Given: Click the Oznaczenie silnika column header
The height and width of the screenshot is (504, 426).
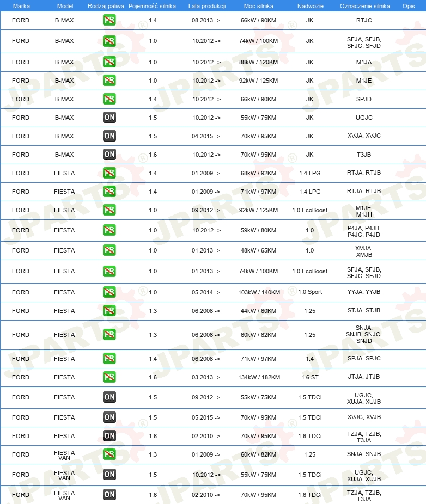Looking at the screenshot, I should [x=365, y=6].
